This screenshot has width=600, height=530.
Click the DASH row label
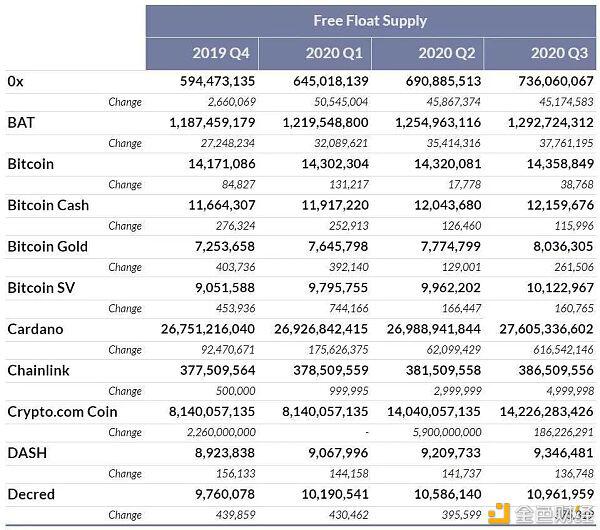(27, 453)
